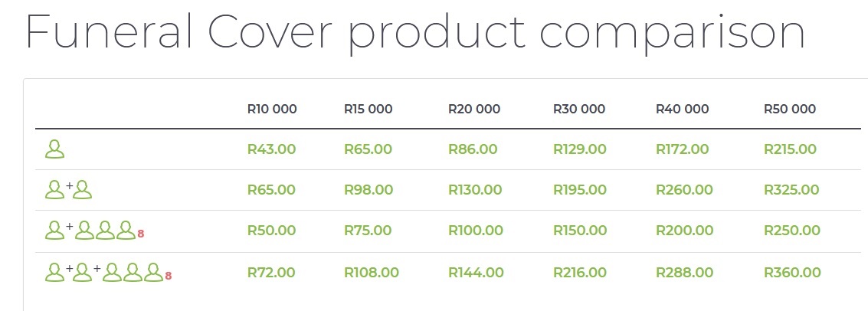Click the Funeral Cover product comparison heading
The image size is (868, 311).
pos(414,31)
